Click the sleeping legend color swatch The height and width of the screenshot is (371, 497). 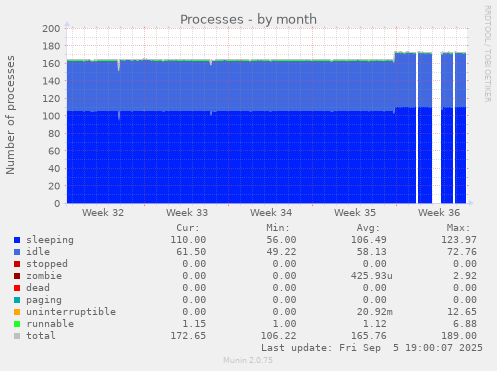pos(17,240)
